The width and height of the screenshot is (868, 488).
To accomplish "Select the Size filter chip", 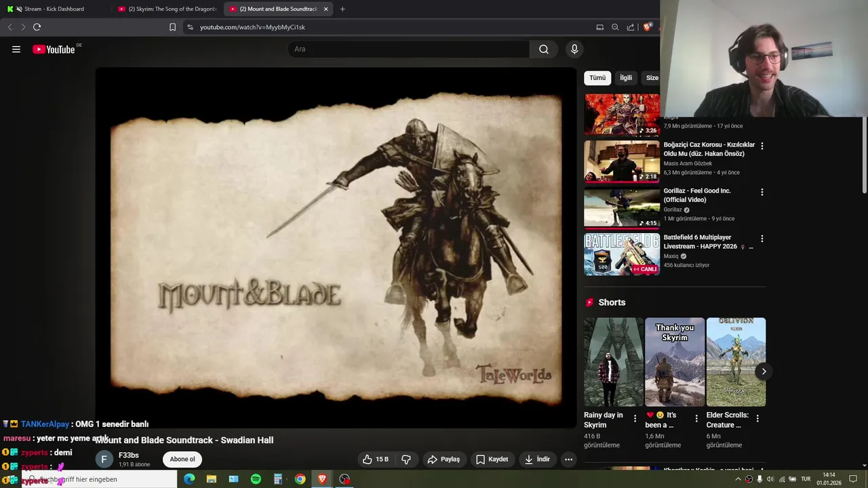I will tap(652, 78).
